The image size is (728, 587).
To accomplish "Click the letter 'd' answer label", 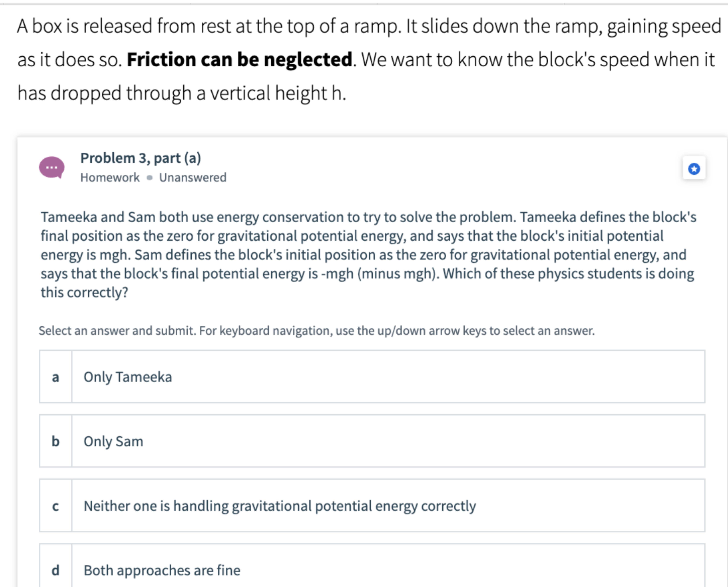I will click(x=55, y=570).
